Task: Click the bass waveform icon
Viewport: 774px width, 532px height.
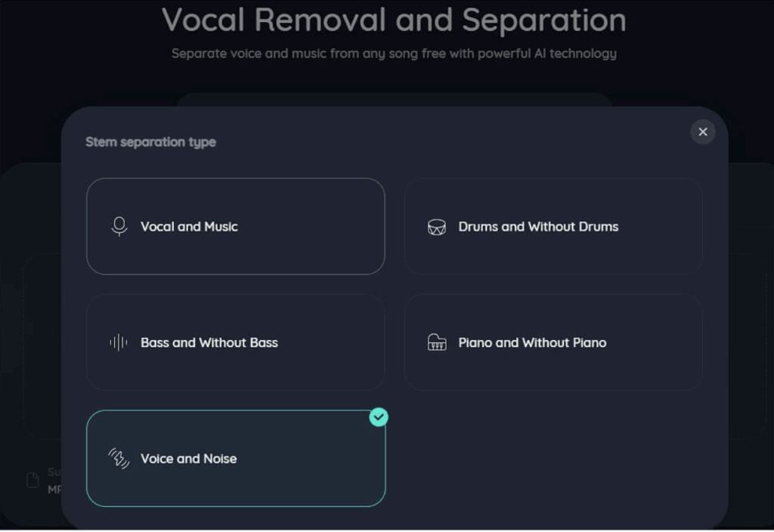Action: (119, 342)
